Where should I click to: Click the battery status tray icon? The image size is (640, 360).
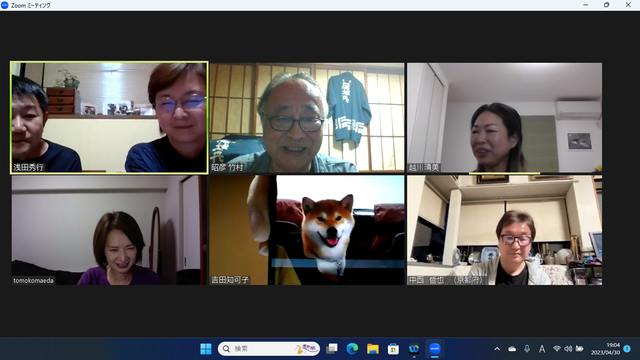(x=579, y=349)
